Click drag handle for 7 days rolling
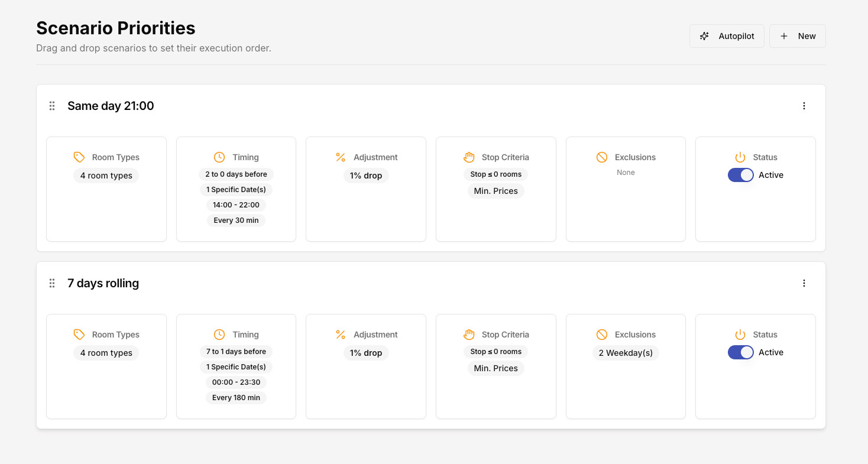The width and height of the screenshot is (868, 464). [x=52, y=283]
